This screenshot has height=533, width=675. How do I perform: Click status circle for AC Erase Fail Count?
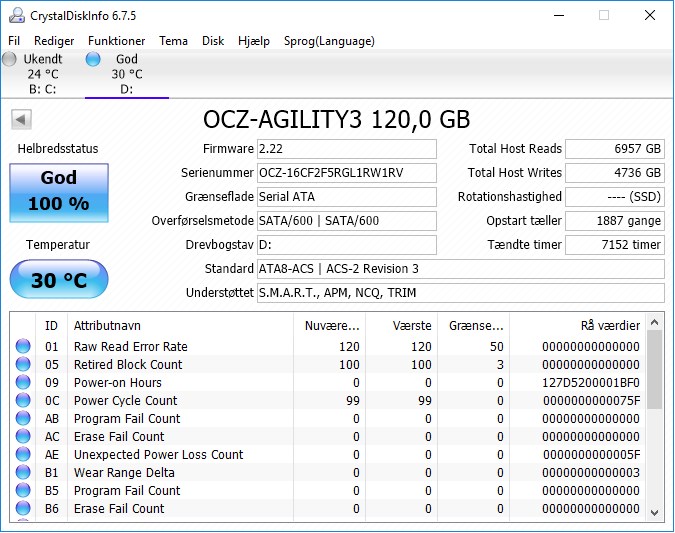pos(23,437)
